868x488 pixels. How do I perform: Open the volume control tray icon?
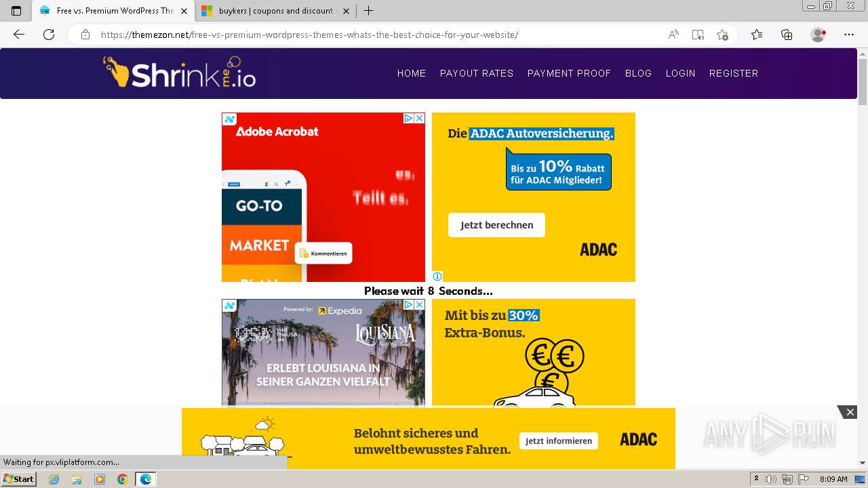click(x=771, y=479)
